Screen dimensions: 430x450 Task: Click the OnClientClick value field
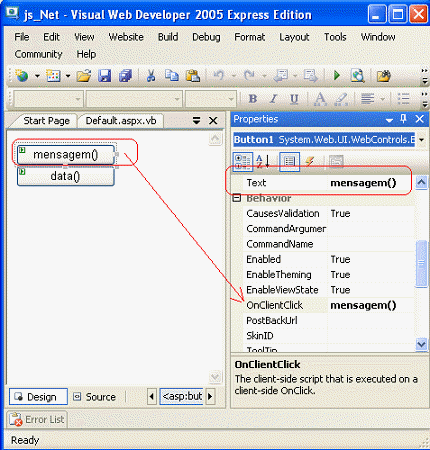tap(371, 305)
